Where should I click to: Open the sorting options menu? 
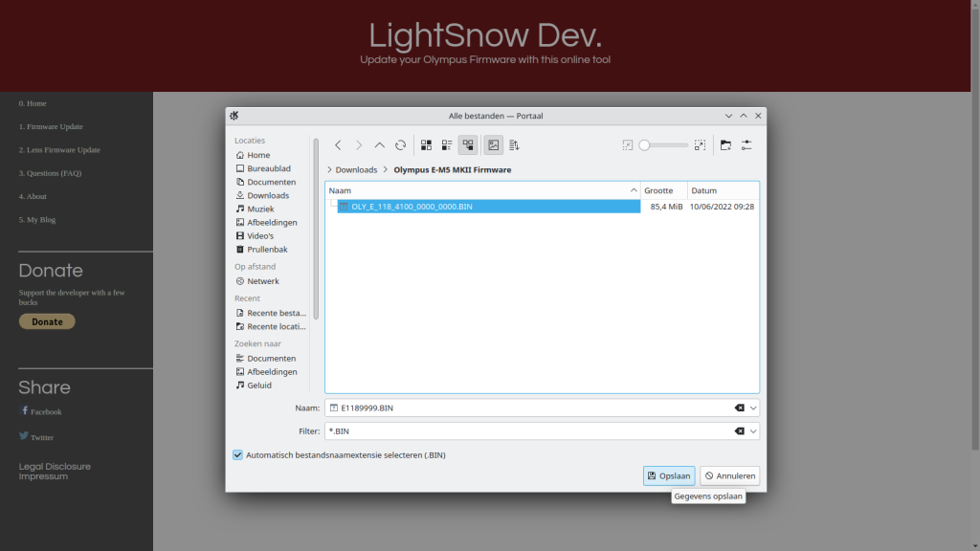(x=514, y=145)
